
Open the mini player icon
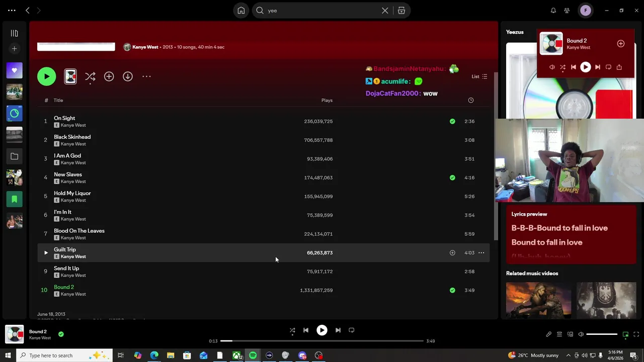(625, 334)
